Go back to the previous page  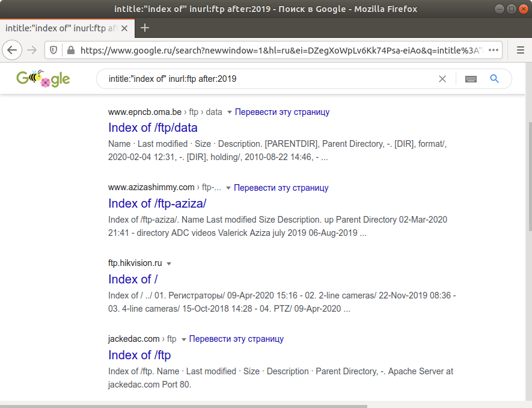[12, 51]
